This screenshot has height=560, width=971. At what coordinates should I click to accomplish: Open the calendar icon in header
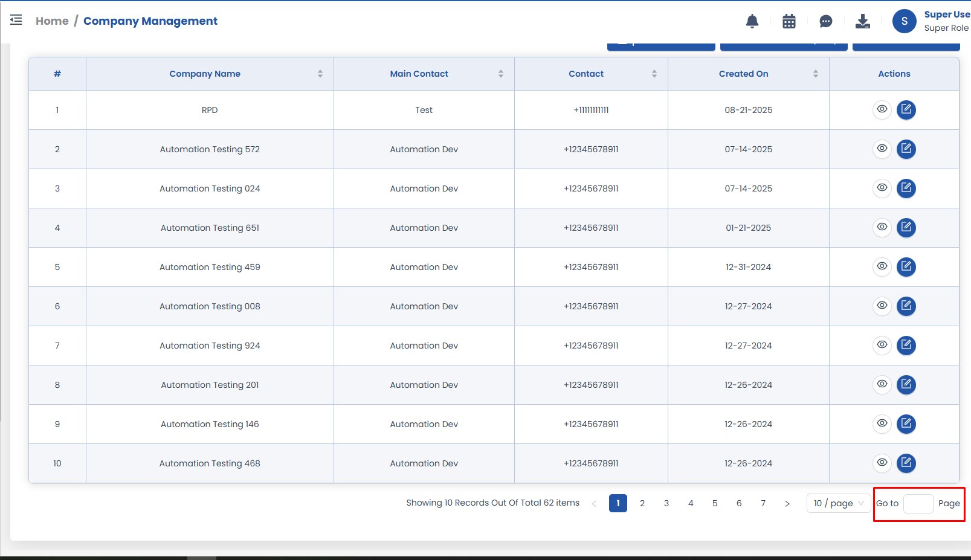pyautogui.click(x=789, y=22)
